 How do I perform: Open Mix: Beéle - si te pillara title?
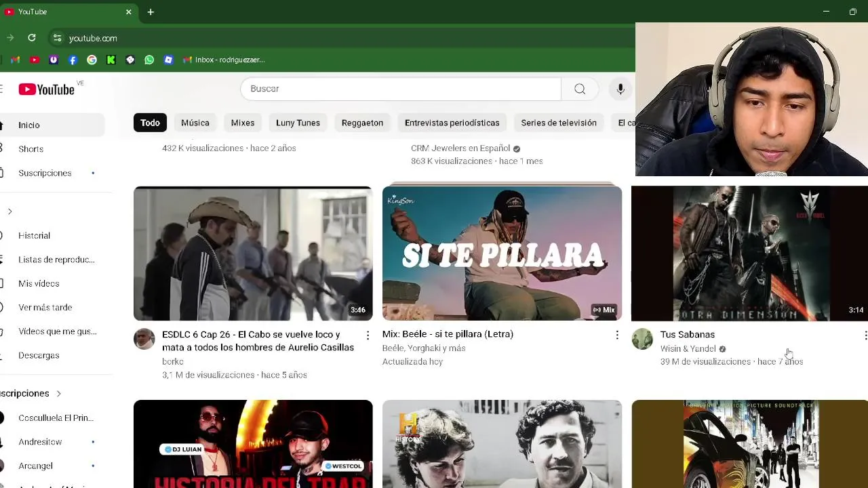(448, 334)
